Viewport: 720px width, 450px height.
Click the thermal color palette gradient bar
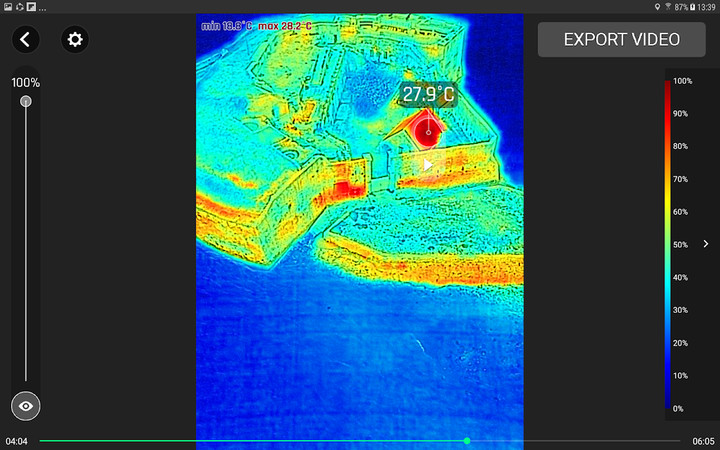[x=668, y=244]
